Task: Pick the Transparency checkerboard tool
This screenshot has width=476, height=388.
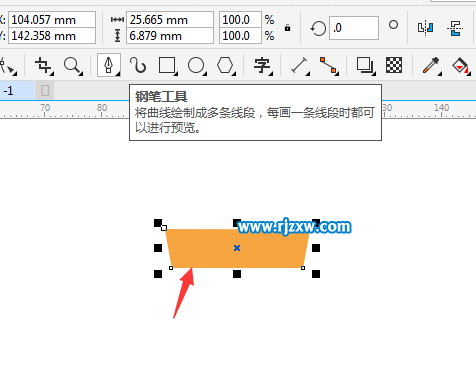Action: [394, 65]
